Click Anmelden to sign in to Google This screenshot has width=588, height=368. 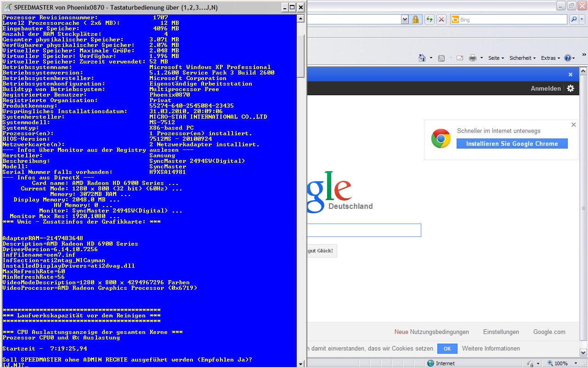click(x=546, y=88)
